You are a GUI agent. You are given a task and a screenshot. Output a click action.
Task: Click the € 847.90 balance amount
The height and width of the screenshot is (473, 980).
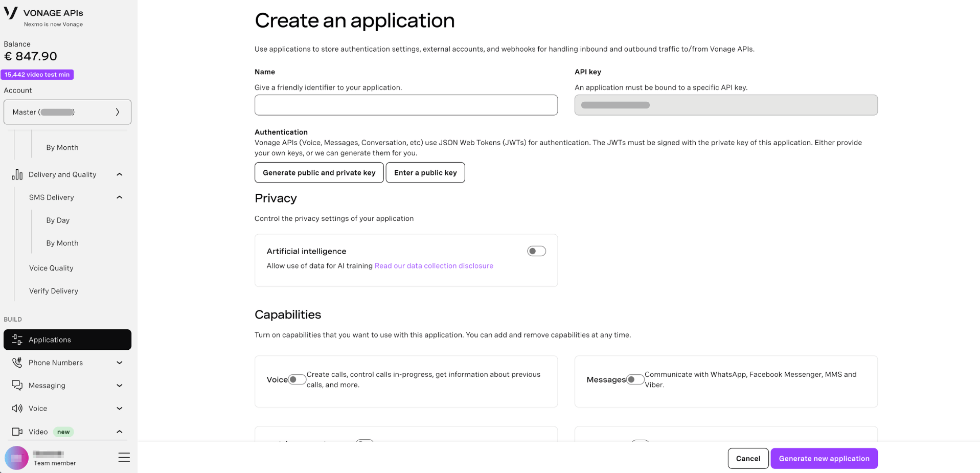pyautogui.click(x=31, y=56)
